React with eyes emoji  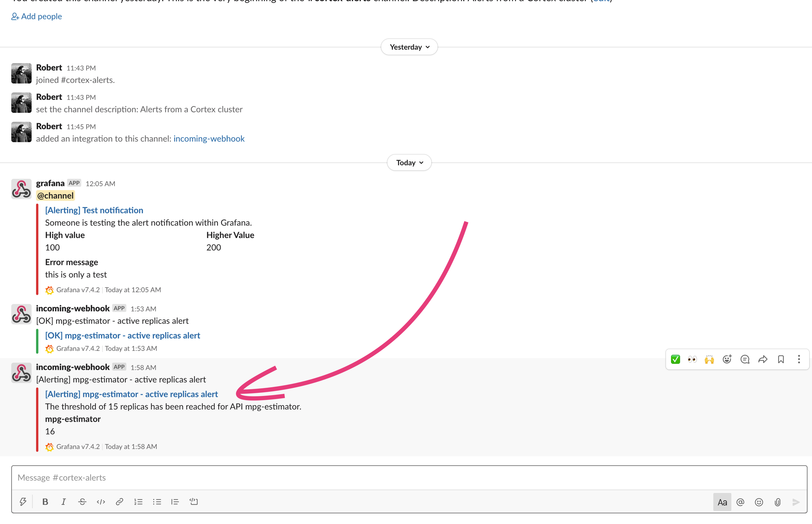692,359
